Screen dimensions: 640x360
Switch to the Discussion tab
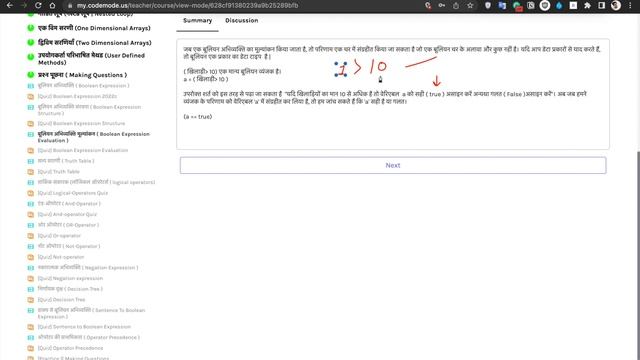242,20
